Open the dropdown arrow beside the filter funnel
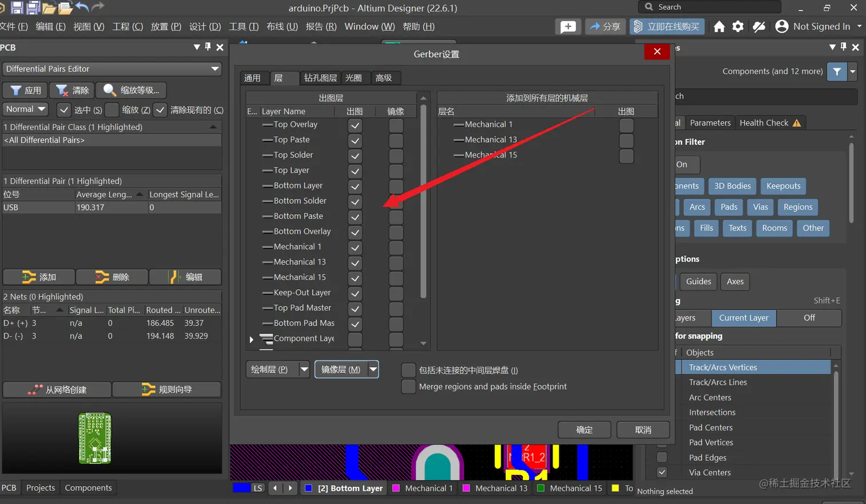Viewport: 866px width, 504px height. [x=853, y=72]
